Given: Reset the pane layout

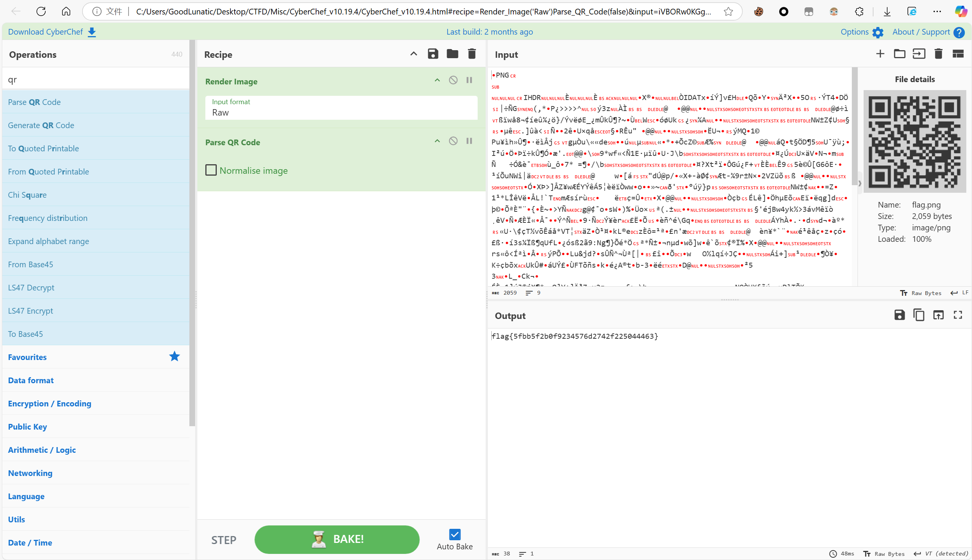Looking at the screenshot, I should 958,54.
